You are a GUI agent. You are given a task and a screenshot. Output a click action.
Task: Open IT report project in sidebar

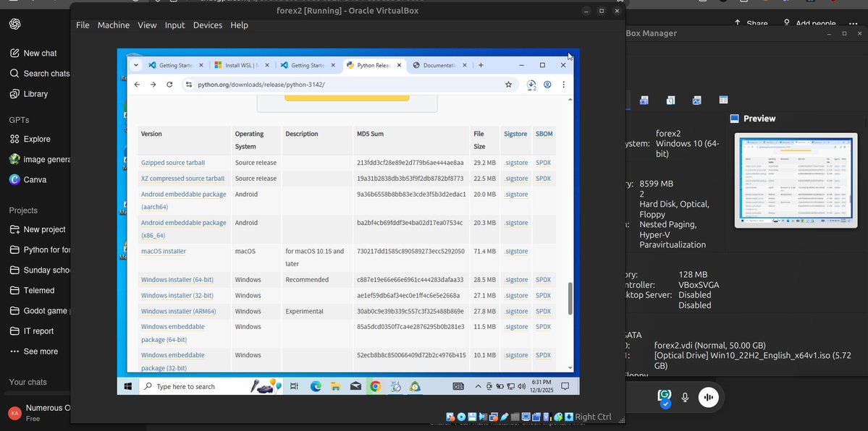[x=32, y=331]
